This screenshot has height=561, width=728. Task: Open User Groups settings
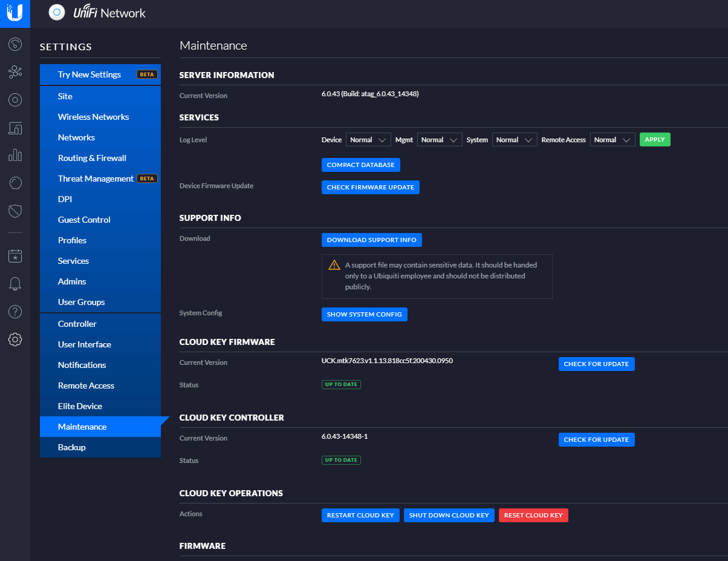point(100,302)
